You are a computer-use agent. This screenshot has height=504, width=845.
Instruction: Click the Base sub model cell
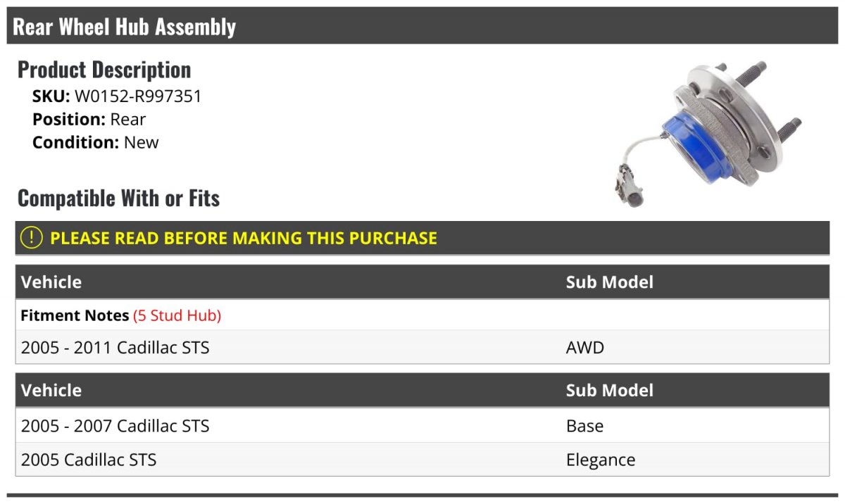[x=584, y=426]
